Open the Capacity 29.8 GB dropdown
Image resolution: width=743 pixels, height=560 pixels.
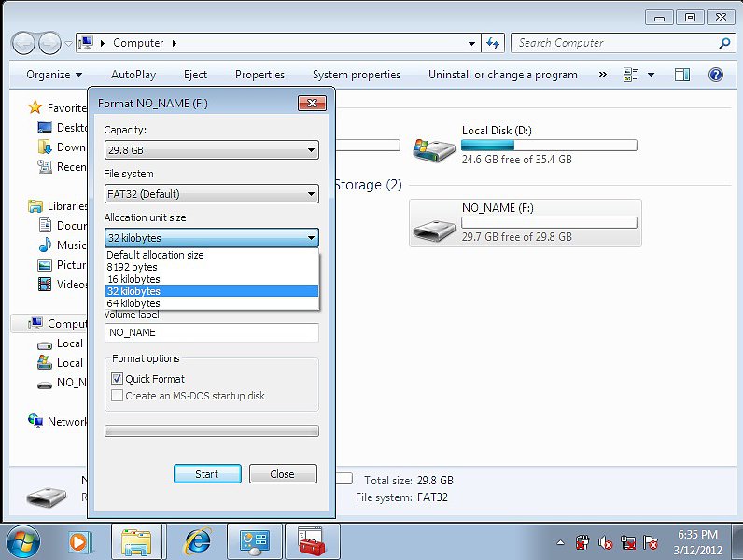(211, 150)
